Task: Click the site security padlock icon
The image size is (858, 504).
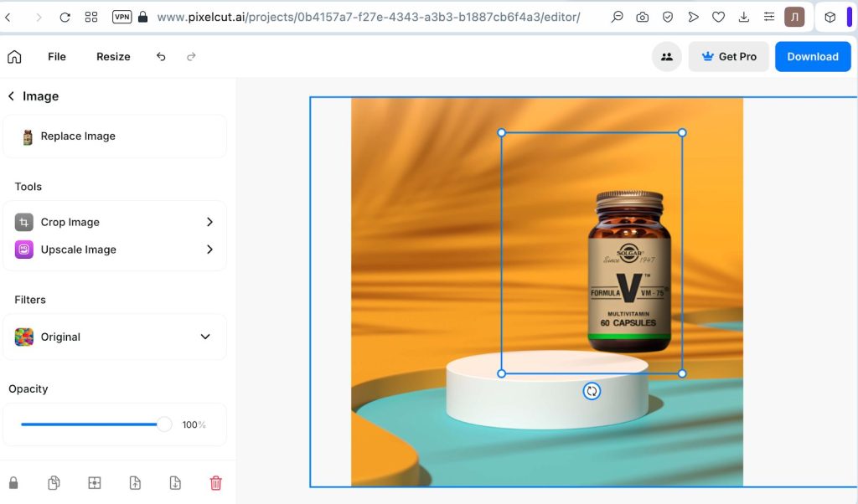Action: 142,17
